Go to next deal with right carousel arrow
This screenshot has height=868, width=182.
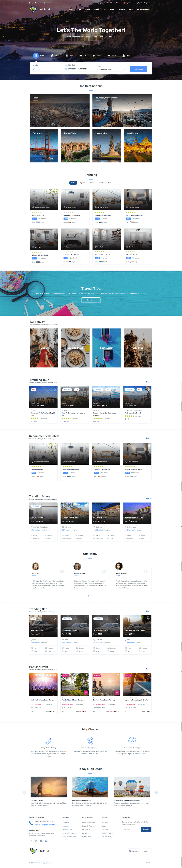tap(156, 793)
